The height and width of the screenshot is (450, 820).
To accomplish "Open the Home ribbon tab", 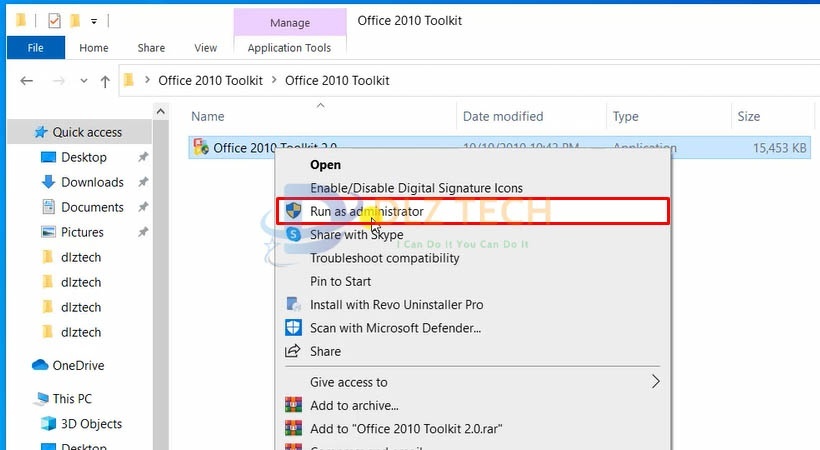I will tap(94, 48).
